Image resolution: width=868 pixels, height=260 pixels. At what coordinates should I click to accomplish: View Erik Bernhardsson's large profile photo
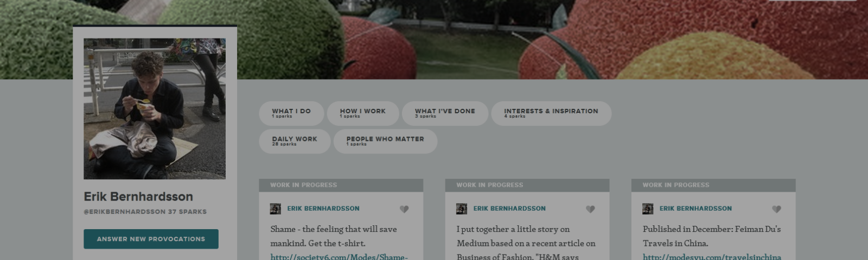click(x=155, y=108)
